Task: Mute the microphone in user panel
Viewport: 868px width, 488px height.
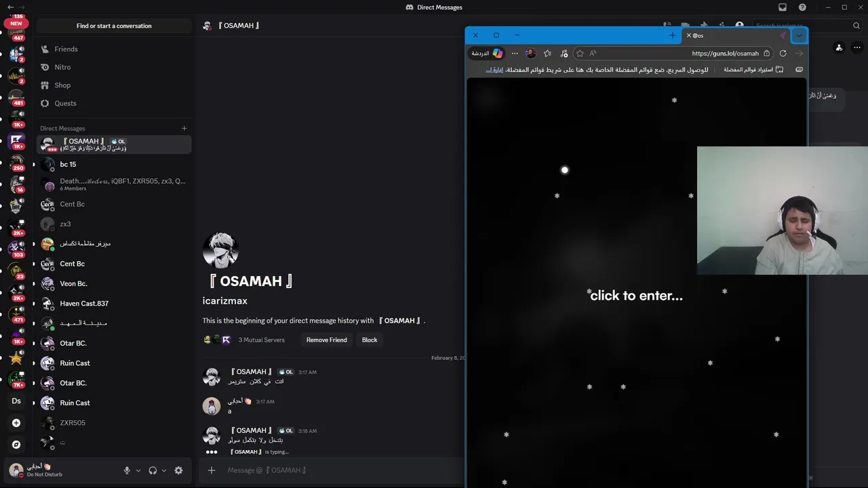Action: point(127,470)
